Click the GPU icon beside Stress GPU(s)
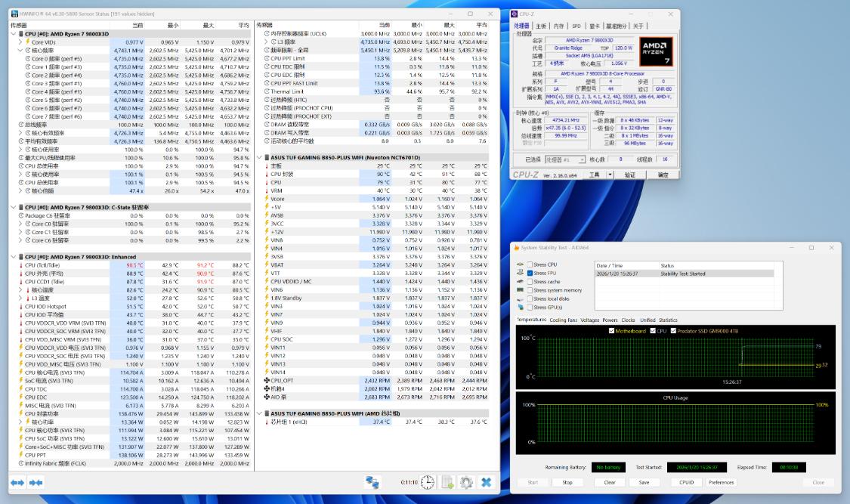The height and width of the screenshot is (504, 850). pos(521,307)
